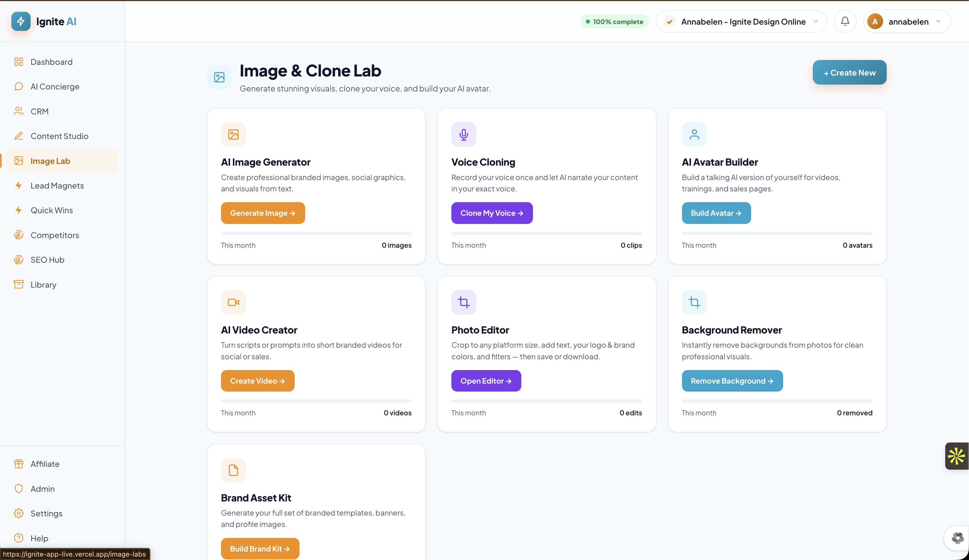969x560 pixels.
Task: Click AI Image Generator monthly usage bar
Action: 316,233
